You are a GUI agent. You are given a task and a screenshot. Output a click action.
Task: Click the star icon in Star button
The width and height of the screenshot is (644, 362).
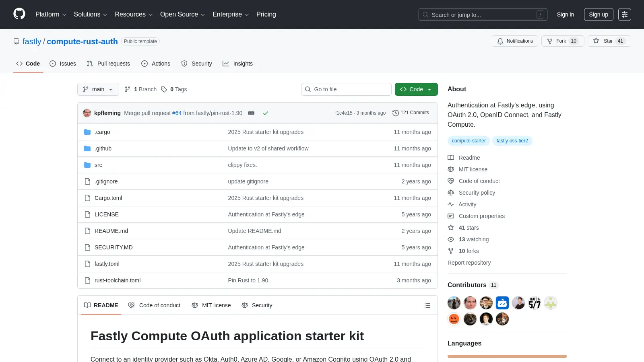(x=596, y=41)
